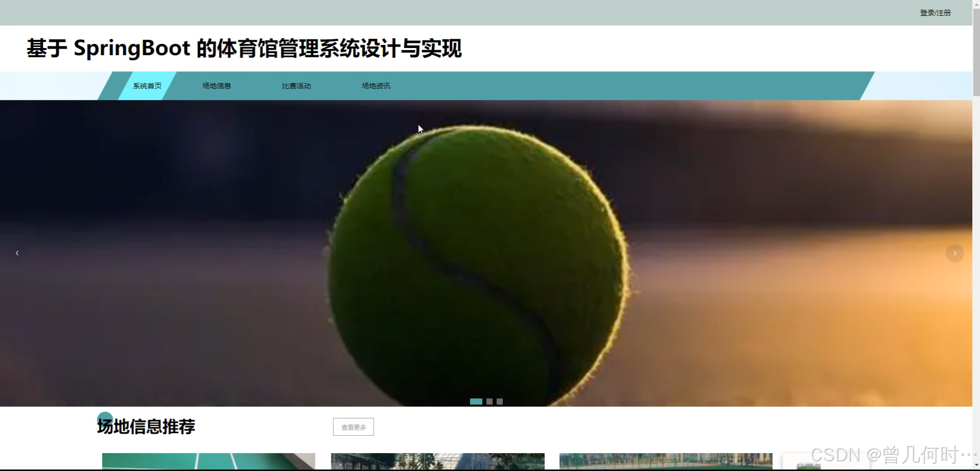
Task: Click the previous slide arrow on carousel
Action: tap(17, 253)
